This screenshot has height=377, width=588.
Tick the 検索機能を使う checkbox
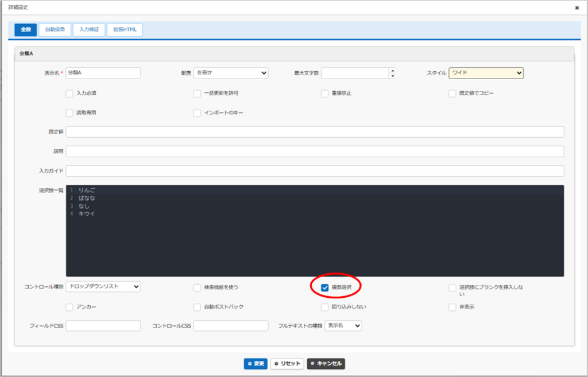coord(197,287)
